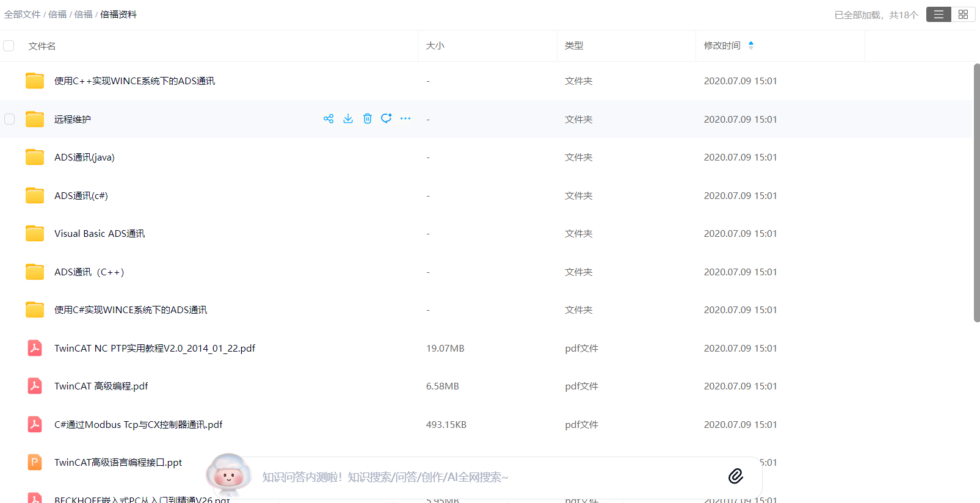
Task: Delete the 远程维护 folder via trash icon
Action: pos(368,118)
